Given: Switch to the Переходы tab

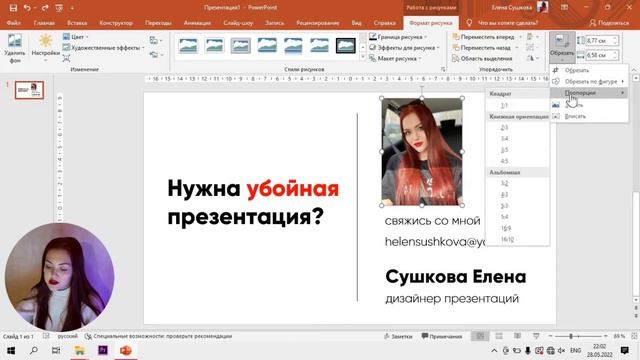Looking at the screenshot, I should click(158, 23).
